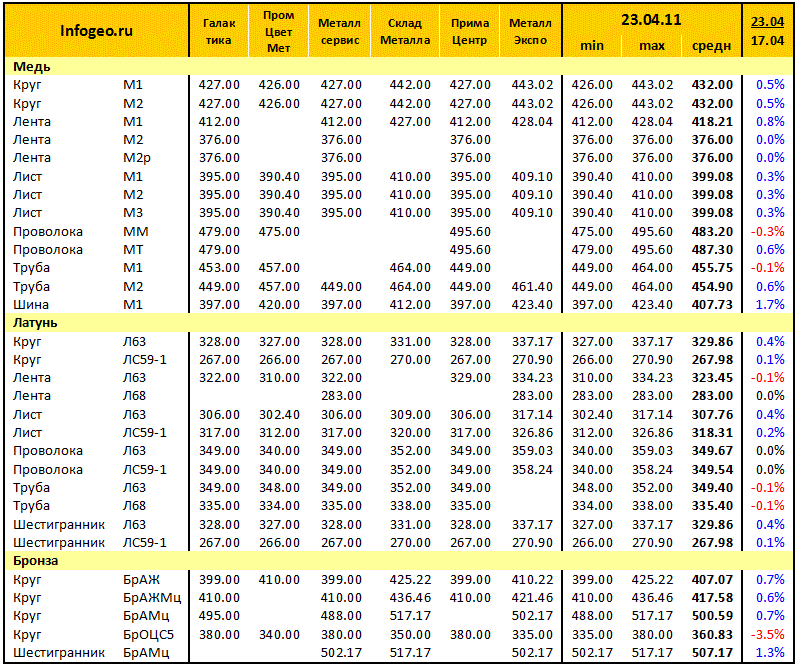Click 302.40 Пром Цвет Мет price for Лист Л63

pos(279,415)
